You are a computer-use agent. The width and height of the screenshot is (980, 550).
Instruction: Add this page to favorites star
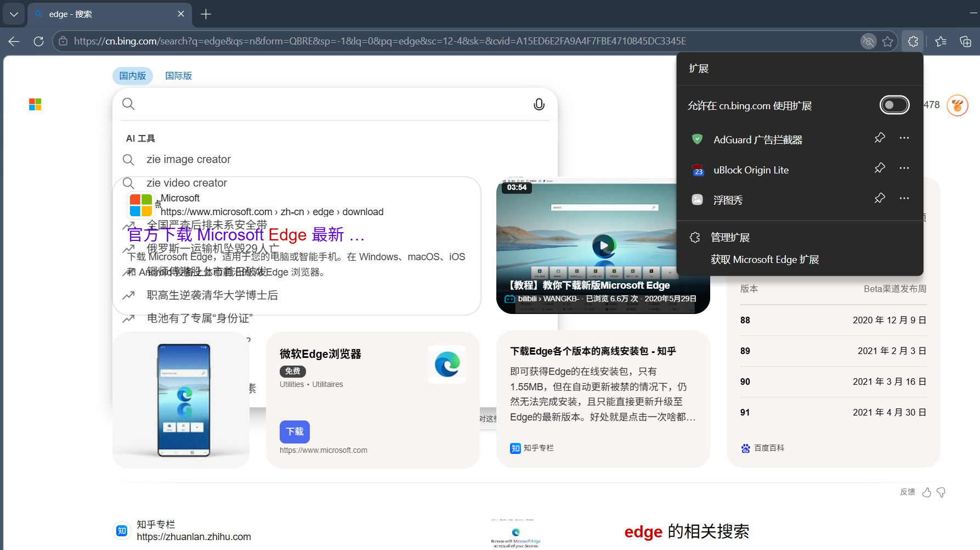888,41
